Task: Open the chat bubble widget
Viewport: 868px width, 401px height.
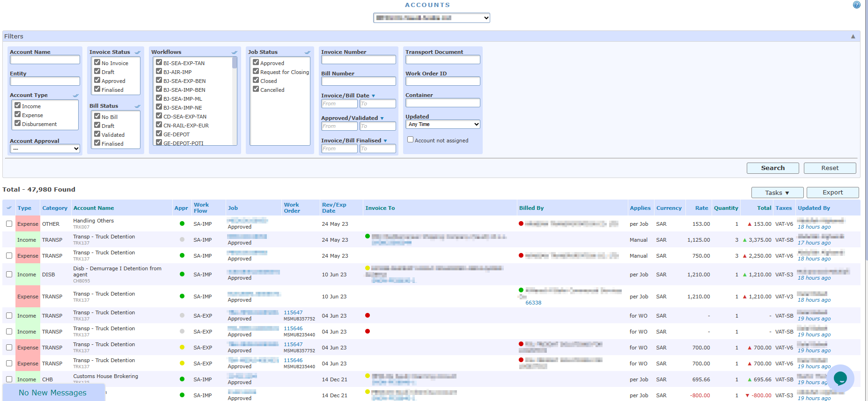Action: [840, 378]
